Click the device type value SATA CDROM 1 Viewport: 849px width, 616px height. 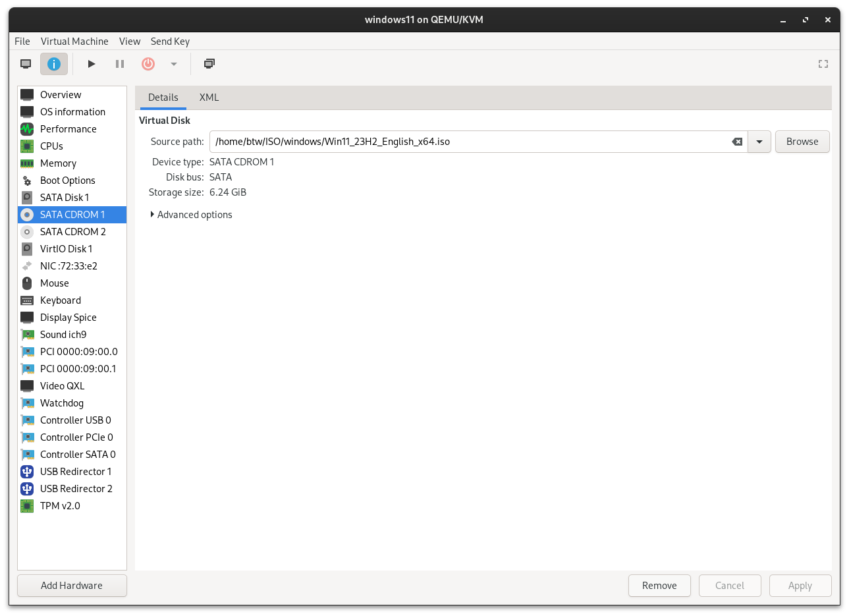coord(242,162)
